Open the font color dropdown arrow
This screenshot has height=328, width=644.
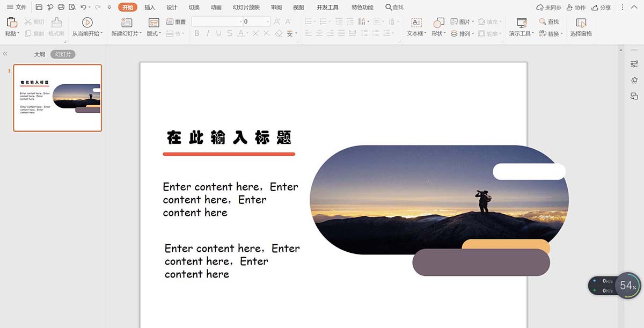247,33
